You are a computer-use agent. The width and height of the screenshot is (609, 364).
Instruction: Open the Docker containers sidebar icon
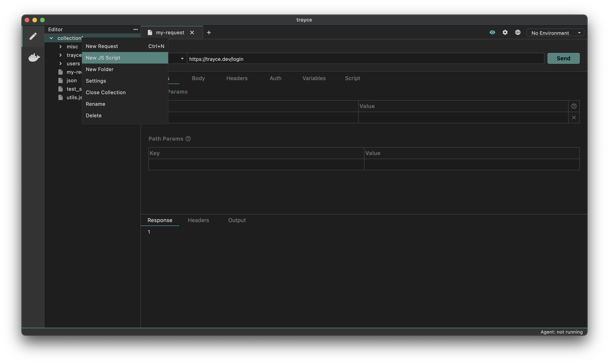[x=34, y=58]
